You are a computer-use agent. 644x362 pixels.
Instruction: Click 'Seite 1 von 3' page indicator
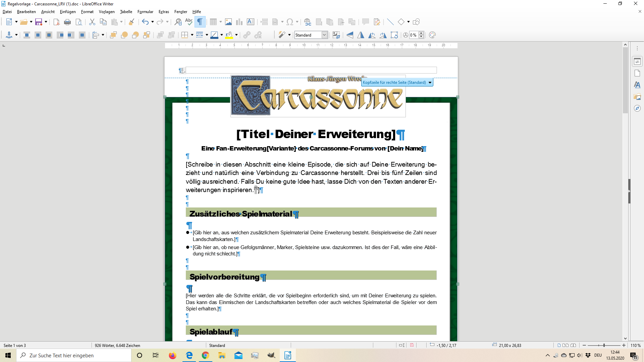[15, 345]
